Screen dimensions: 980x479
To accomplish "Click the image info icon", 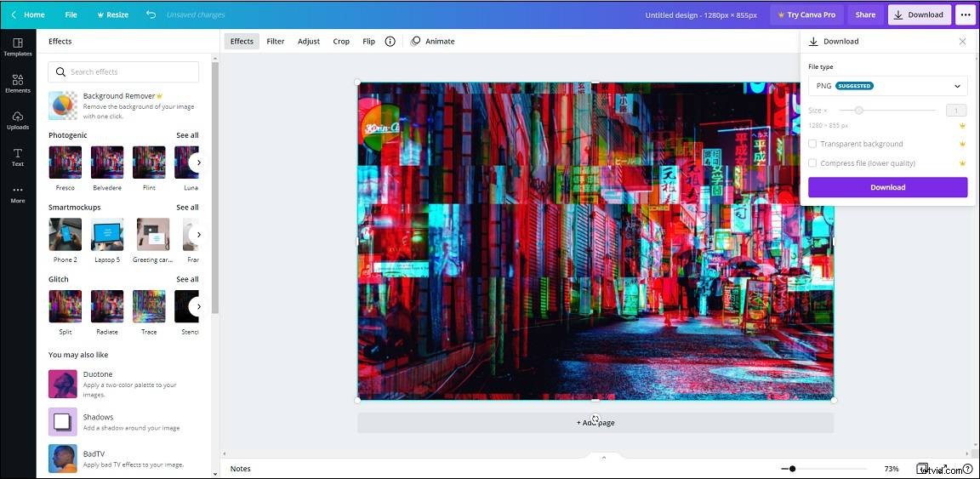I will 390,42.
